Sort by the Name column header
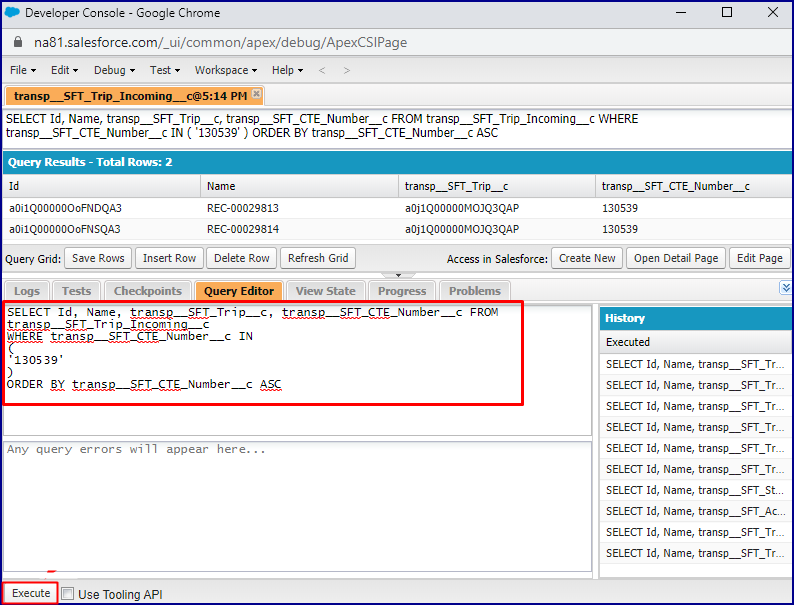The height and width of the screenshot is (605, 794). point(300,186)
